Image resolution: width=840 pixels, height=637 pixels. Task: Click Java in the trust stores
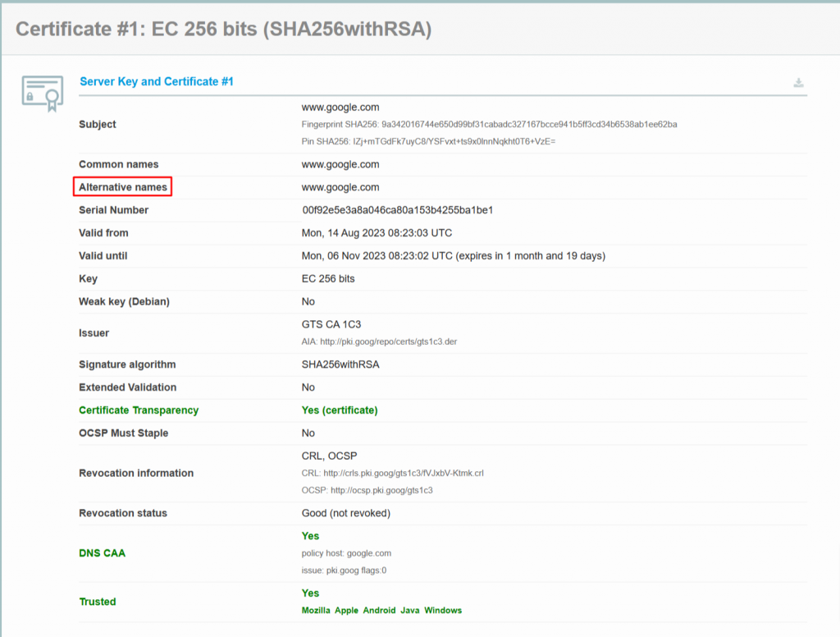coord(410,610)
